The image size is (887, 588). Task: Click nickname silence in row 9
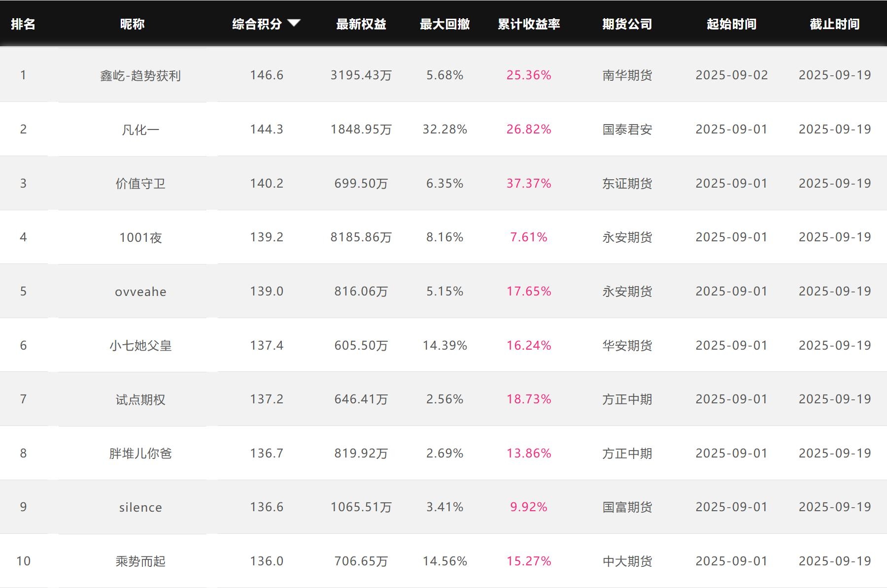pos(140,507)
